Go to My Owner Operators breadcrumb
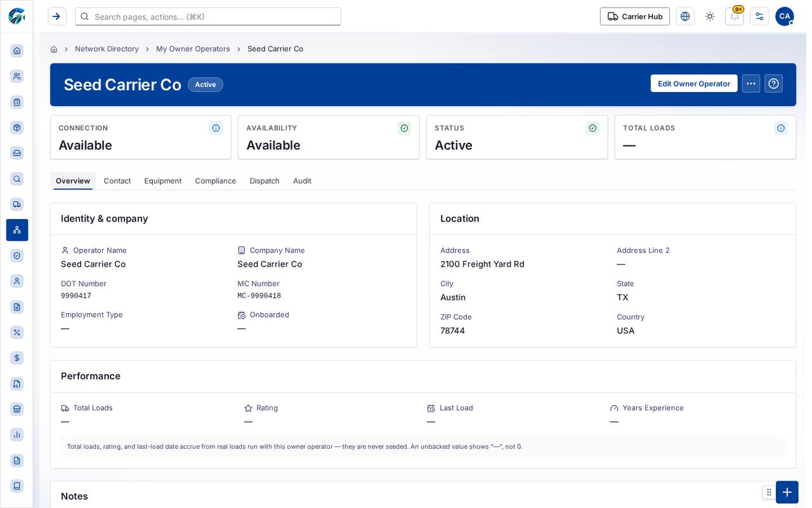This screenshot has height=508, width=812. point(193,49)
